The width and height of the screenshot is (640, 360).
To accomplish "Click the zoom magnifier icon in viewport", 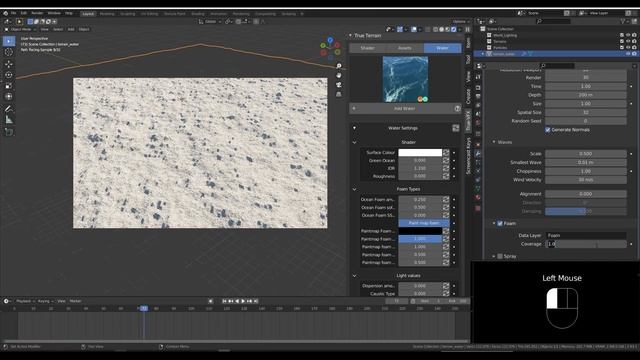I will 339,66.
